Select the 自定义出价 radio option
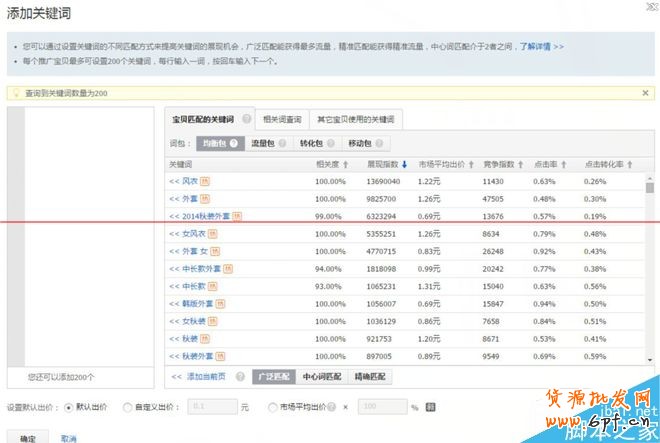Screen dimensions: 660x443 click(126, 407)
